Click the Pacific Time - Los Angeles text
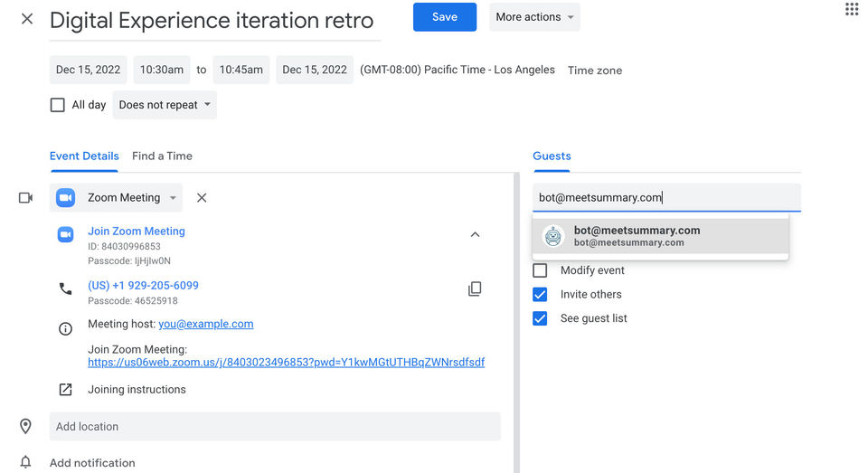This screenshot has width=868, height=473. (489, 70)
